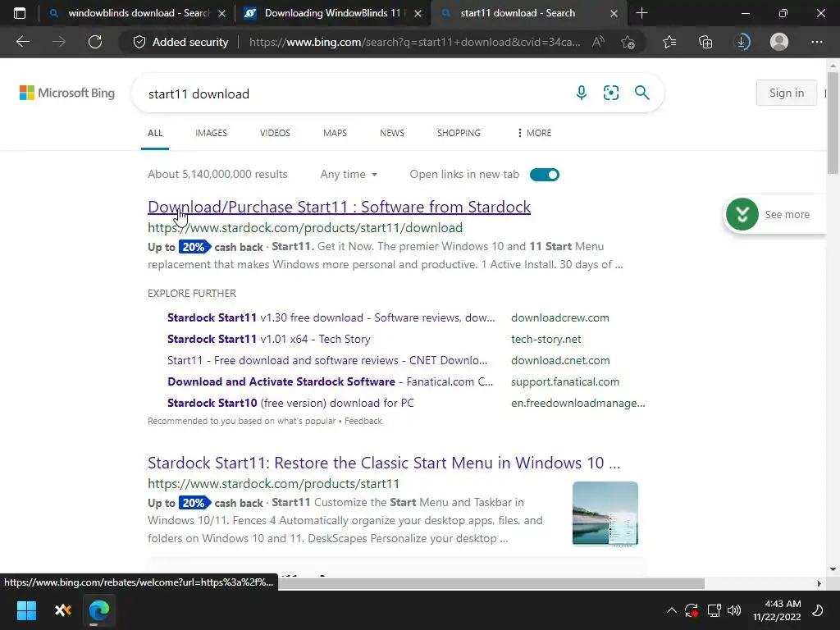Image resolution: width=840 pixels, height=630 pixels.
Task: Select the ALL search tab
Action: pyautogui.click(x=155, y=133)
